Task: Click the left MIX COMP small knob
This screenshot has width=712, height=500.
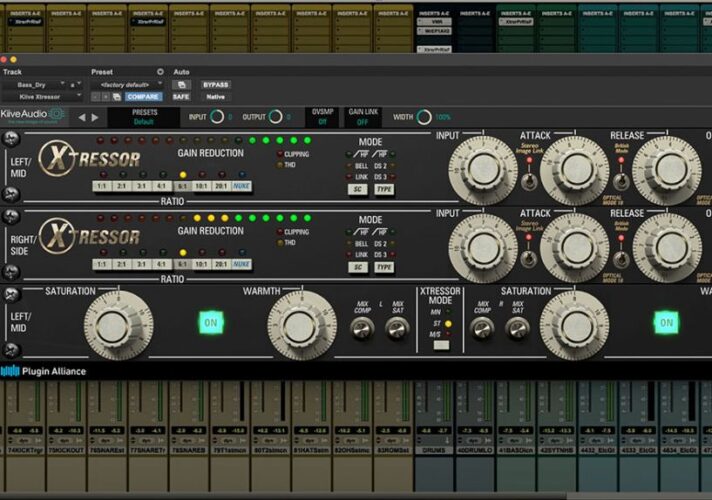Action: [362, 328]
